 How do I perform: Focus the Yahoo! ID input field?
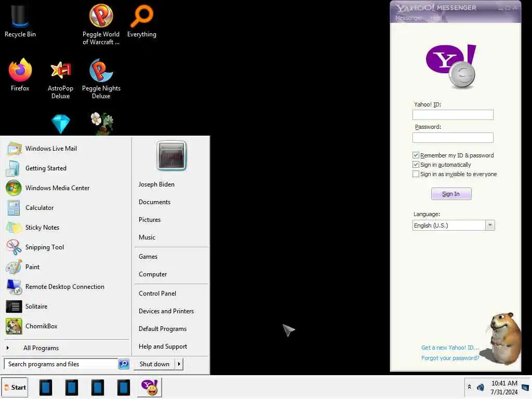453,115
